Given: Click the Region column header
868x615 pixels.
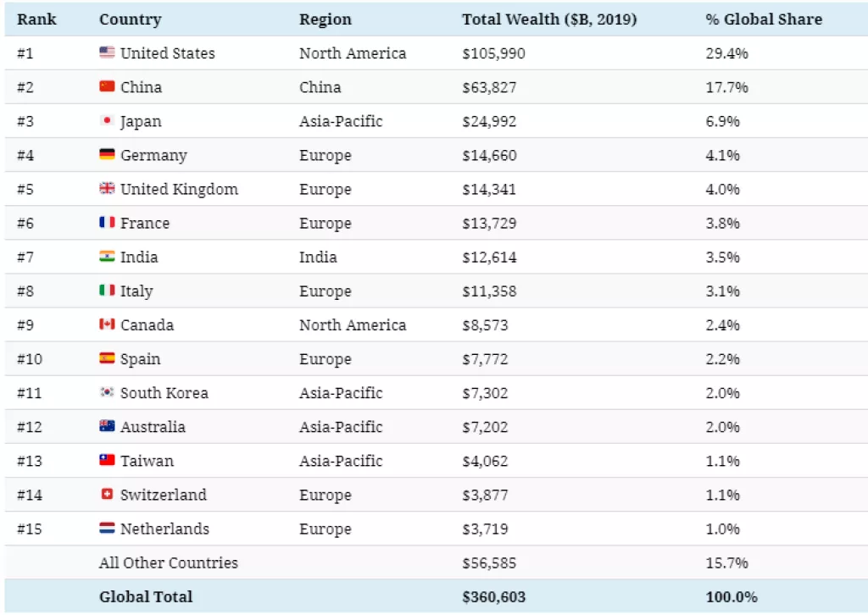Looking at the screenshot, I should tap(325, 19).
